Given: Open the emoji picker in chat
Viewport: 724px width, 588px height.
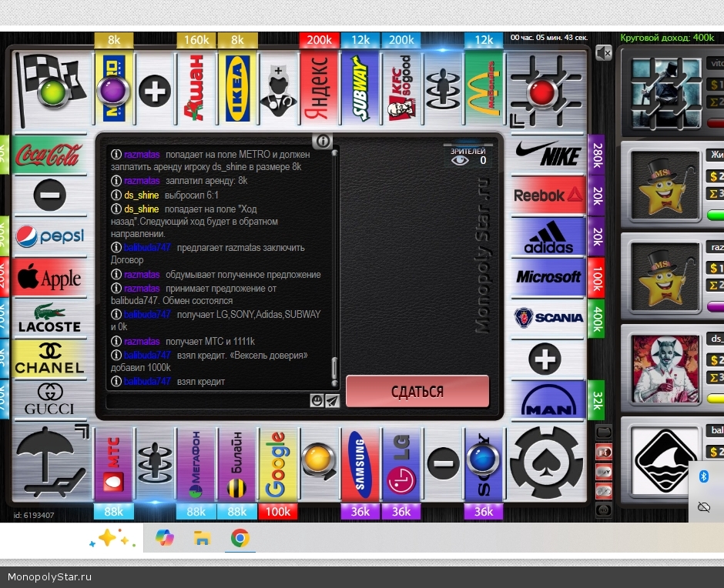Looking at the screenshot, I should [317, 401].
